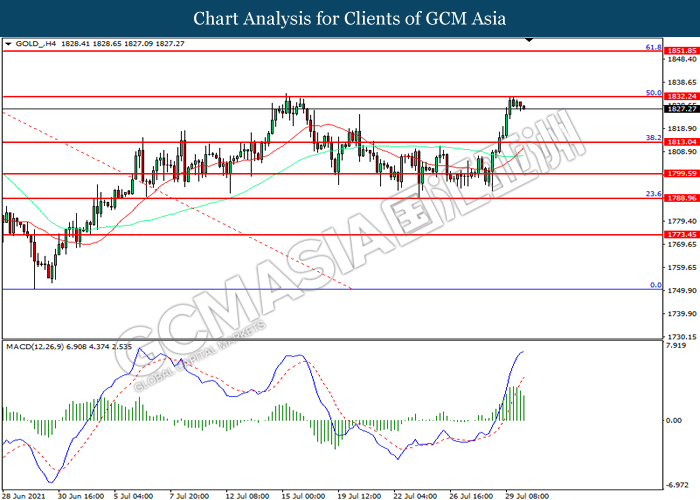
Task: Click the 0.0 Fibonacci level label
Action: click(656, 285)
